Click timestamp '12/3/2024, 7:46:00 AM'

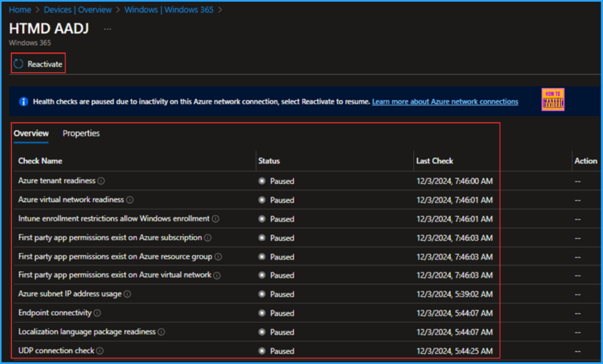455,181
